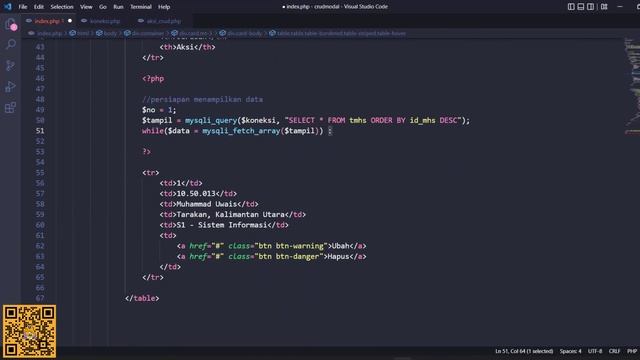This screenshot has width=640, height=360.
Task: Click Ln 51, Col 64 status bar entry
Action: point(524,351)
